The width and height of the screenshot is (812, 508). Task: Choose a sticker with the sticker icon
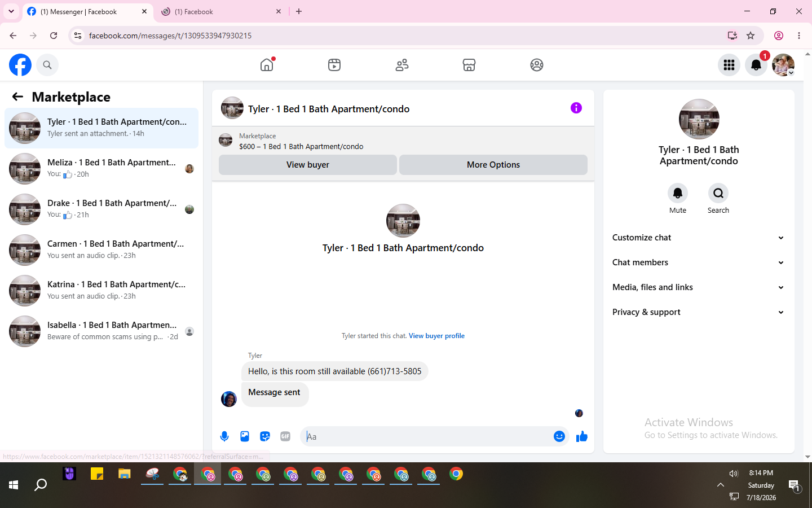(265, 436)
